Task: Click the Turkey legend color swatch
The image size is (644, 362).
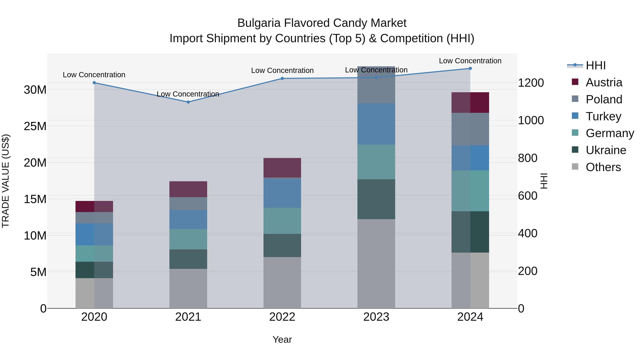Action: pos(575,116)
